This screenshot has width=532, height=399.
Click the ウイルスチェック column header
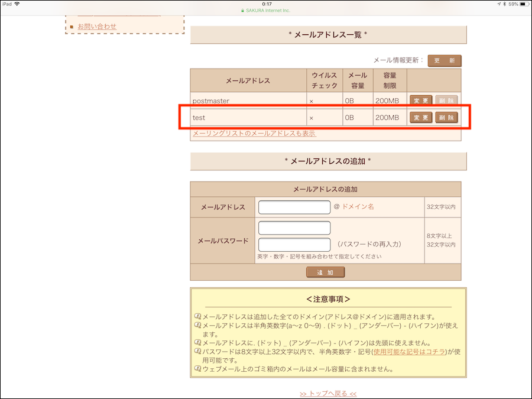point(325,80)
